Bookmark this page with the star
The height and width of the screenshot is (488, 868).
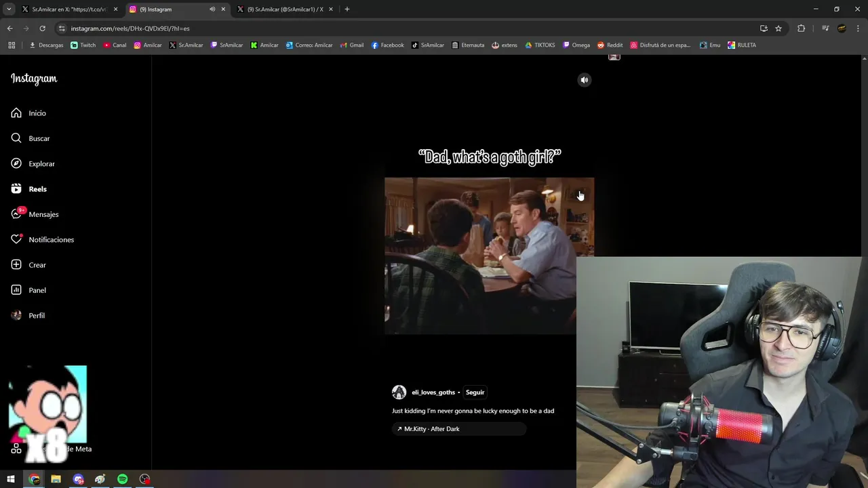click(x=778, y=28)
